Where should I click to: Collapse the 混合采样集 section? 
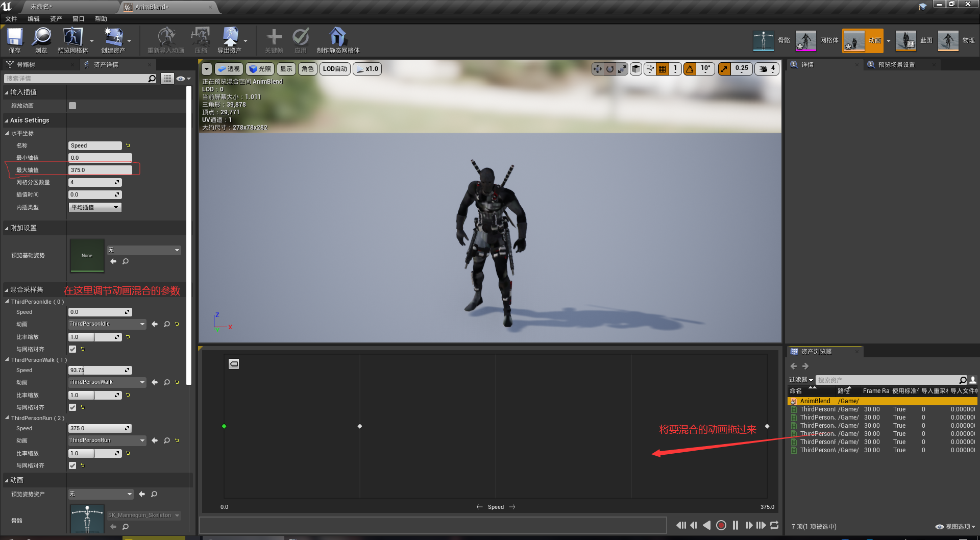7,290
